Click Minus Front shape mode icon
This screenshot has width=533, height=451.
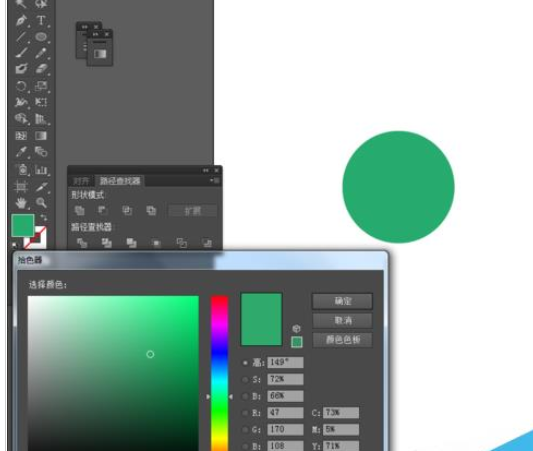[103, 211]
